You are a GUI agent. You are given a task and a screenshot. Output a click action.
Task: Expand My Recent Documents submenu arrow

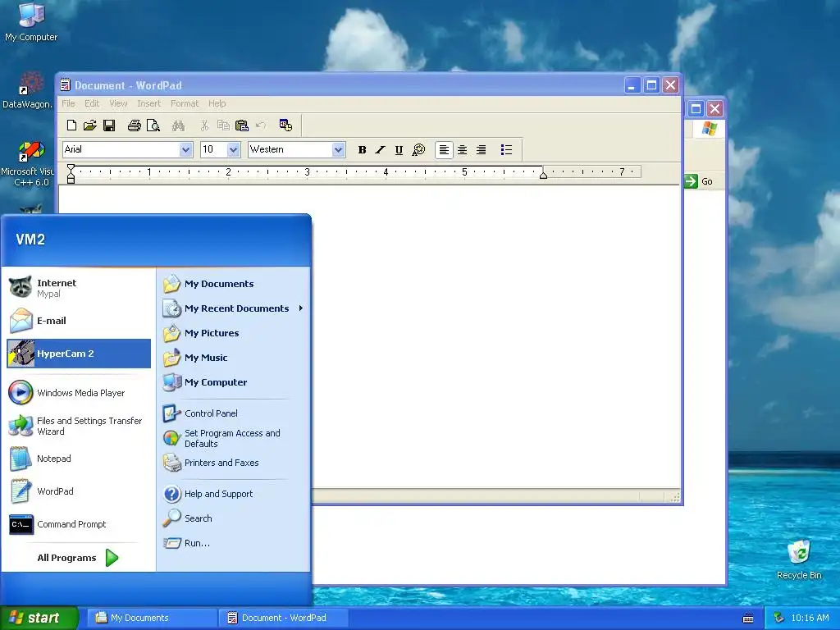[301, 308]
